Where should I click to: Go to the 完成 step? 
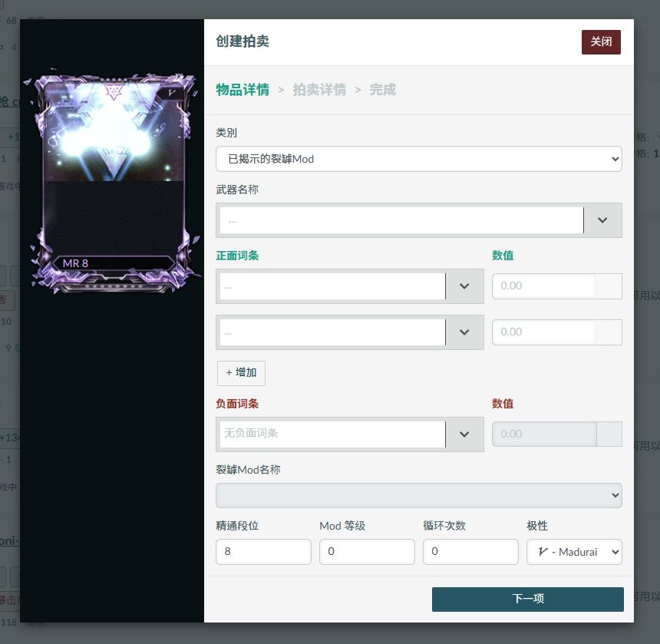point(383,90)
